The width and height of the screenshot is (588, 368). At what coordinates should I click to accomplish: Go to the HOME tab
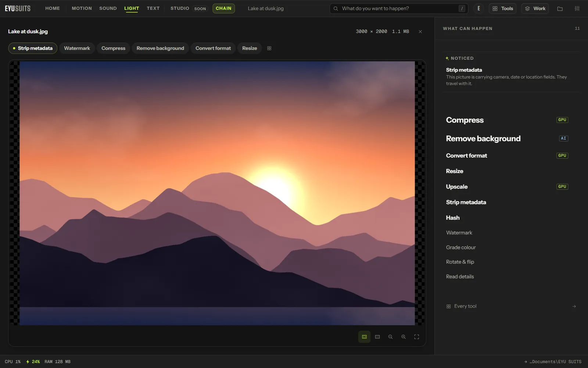click(53, 8)
